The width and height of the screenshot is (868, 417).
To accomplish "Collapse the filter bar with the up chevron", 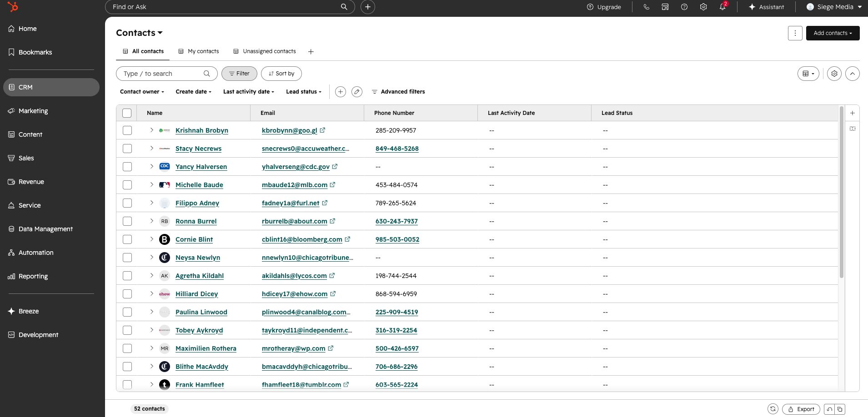I will coord(853,74).
